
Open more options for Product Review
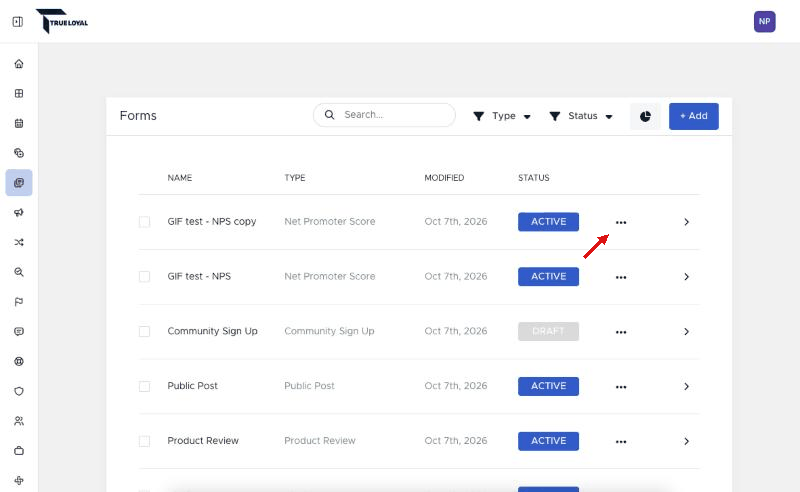pyautogui.click(x=620, y=442)
